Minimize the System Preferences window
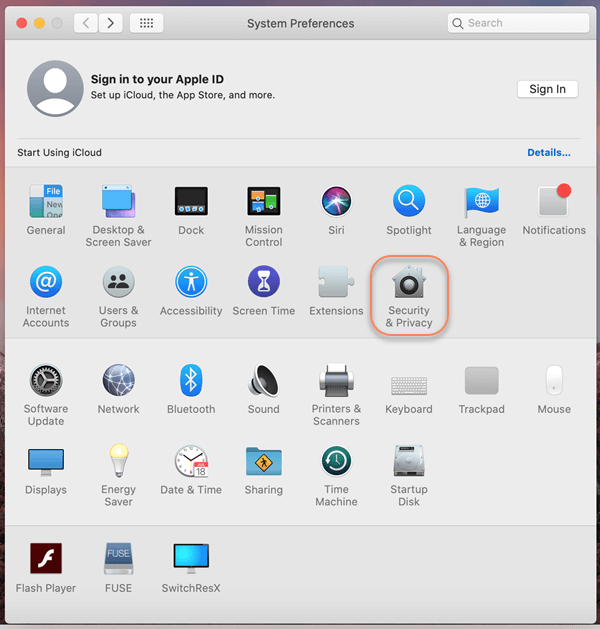Image resolution: width=600 pixels, height=629 pixels. (x=39, y=23)
